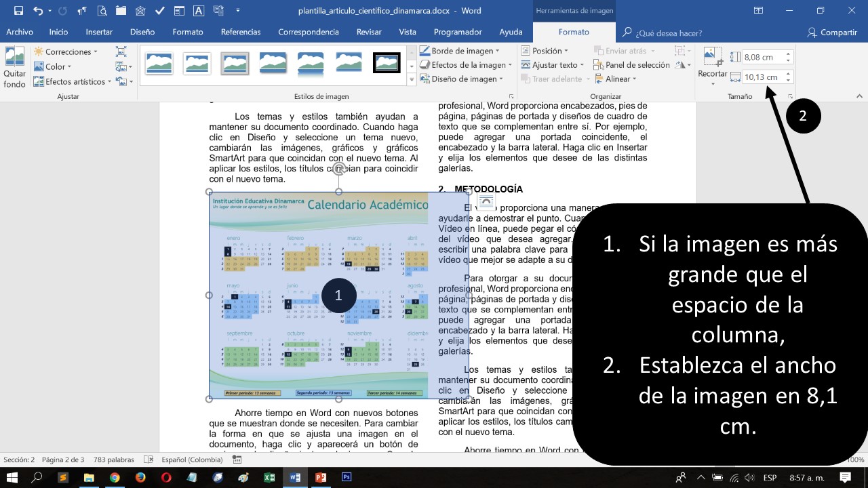Open Efectos de la imagen dropdown

466,65
